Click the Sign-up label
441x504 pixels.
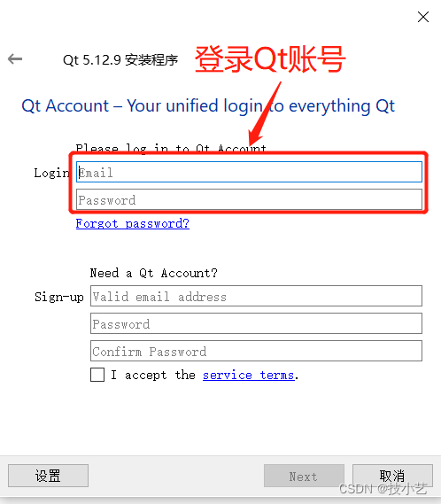pyautogui.click(x=59, y=297)
